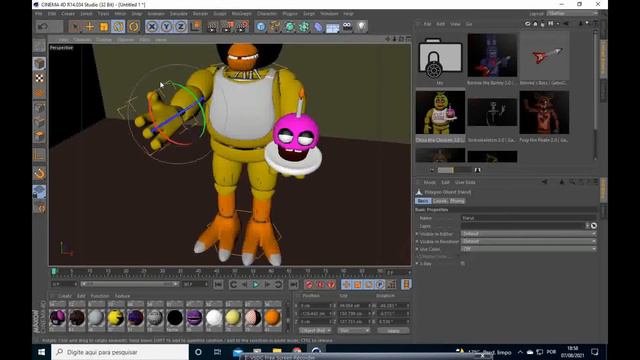Select the active Rotate tool
The image size is (640, 360).
118,27
